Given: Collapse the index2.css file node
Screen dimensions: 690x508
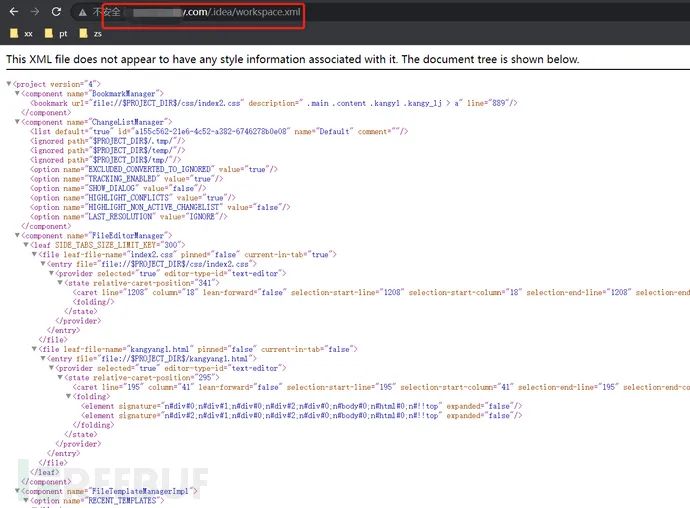Looking at the screenshot, I should [x=34, y=255].
